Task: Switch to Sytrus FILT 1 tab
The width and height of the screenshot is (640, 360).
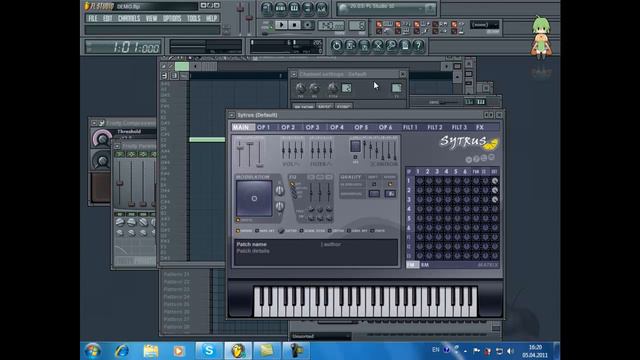Action: 410,127
